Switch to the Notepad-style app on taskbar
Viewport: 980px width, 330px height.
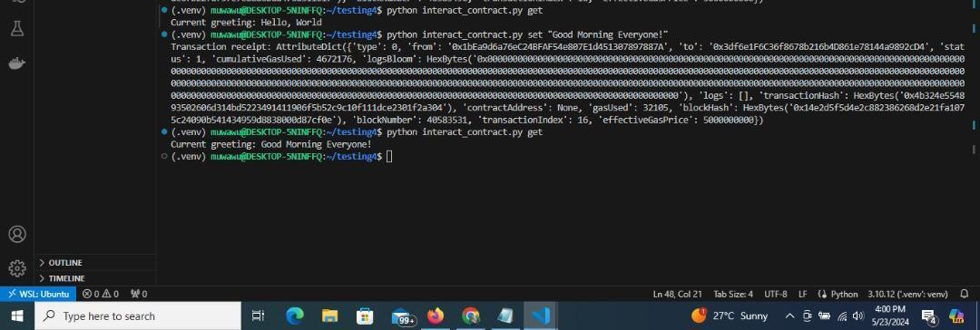point(505,315)
